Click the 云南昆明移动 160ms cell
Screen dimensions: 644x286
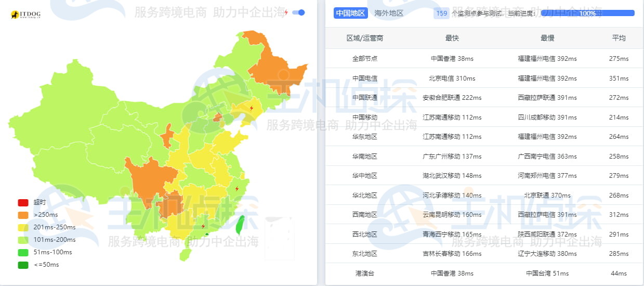click(x=452, y=215)
